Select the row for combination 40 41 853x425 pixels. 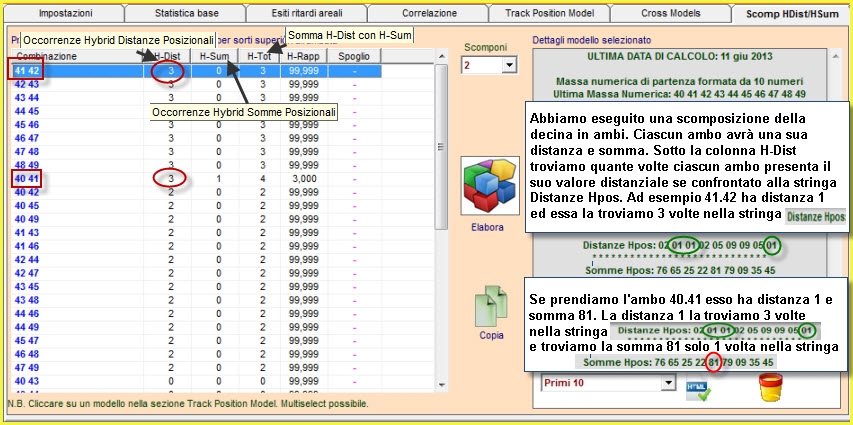tap(196, 178)
